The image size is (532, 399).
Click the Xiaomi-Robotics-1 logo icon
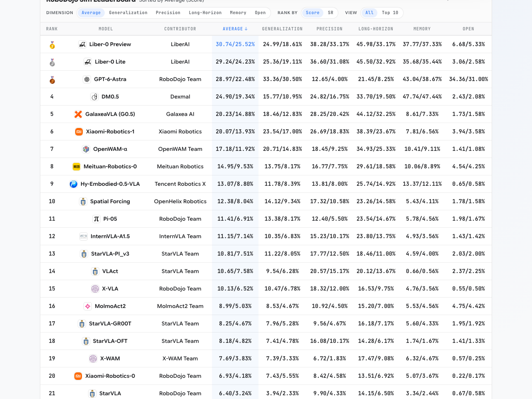79,132
